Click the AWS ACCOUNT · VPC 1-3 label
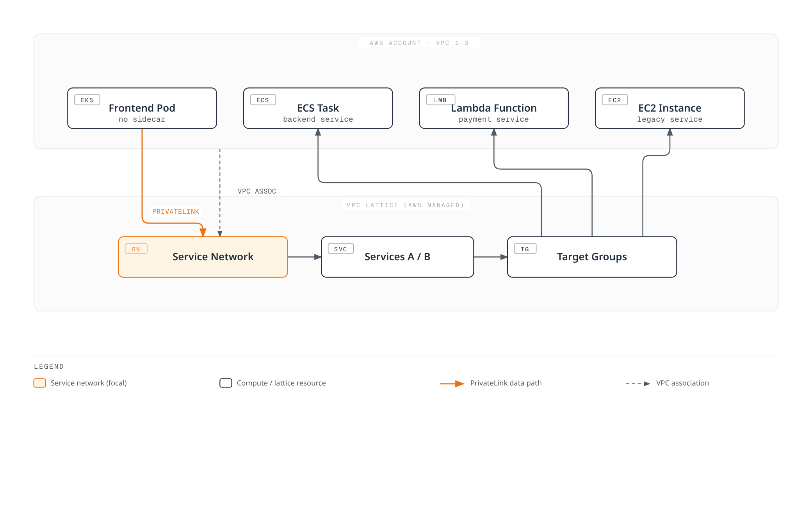 tap(419, 43)
